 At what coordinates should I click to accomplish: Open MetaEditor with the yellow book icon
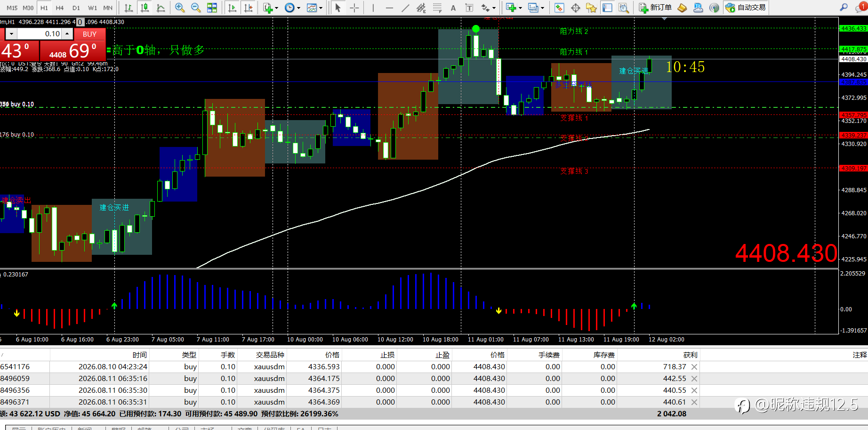point(682,8)
